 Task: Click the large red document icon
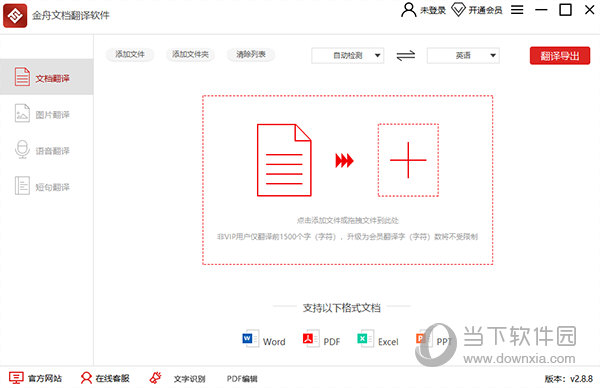(284, 160)
